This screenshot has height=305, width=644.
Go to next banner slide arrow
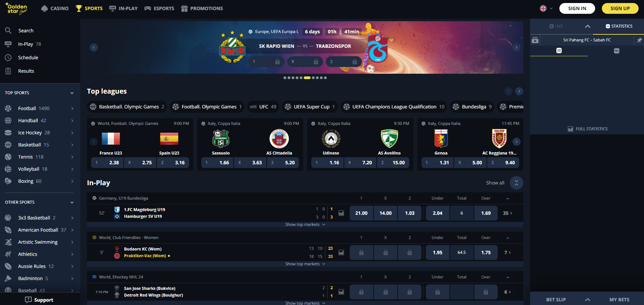point(516,47)
